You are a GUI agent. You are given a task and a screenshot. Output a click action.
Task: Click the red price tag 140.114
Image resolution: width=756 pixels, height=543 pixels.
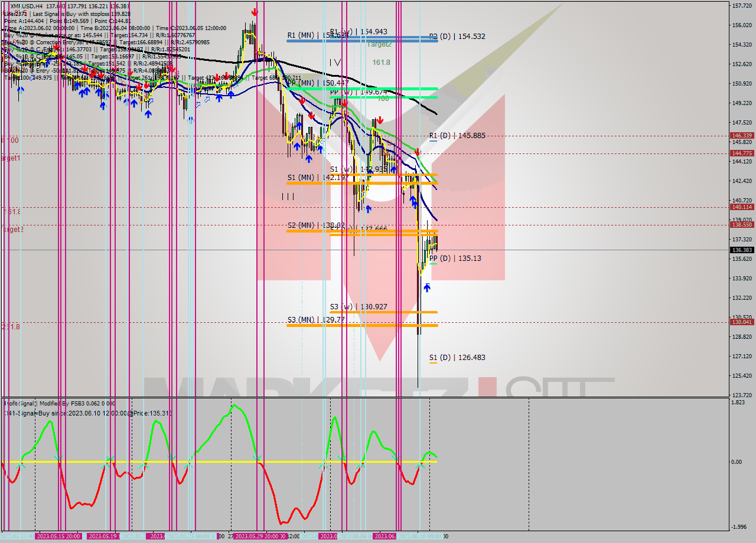[742, 207]
